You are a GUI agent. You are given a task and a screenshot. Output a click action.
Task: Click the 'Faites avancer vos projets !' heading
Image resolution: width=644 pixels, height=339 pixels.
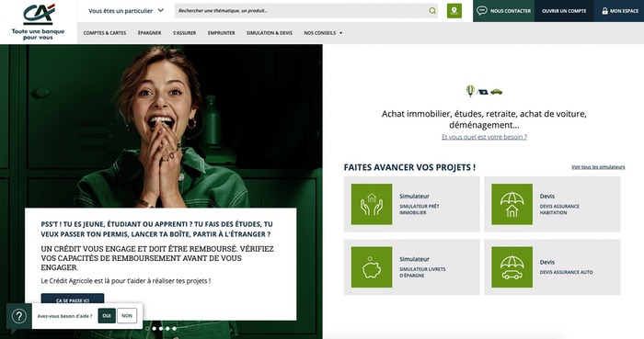click(409, 167)
